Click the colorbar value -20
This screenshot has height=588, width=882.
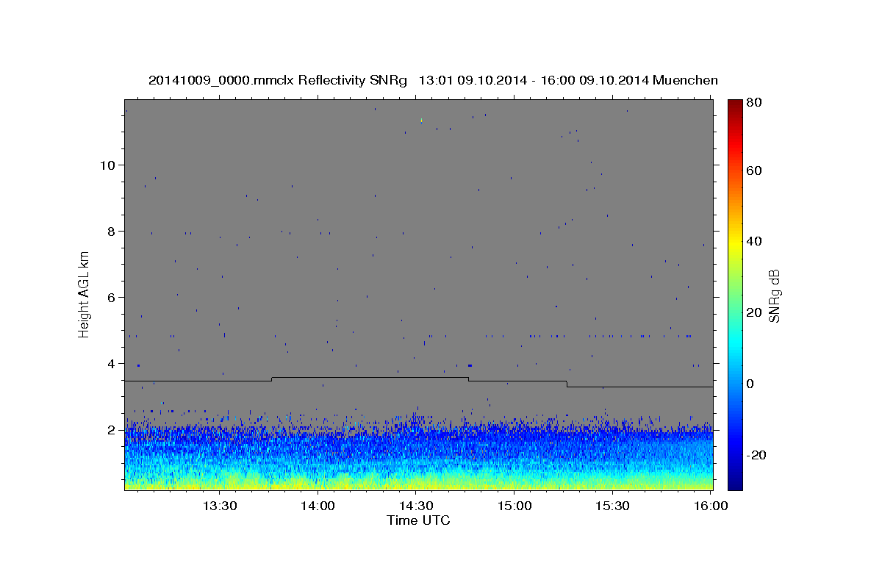(756, 455)
